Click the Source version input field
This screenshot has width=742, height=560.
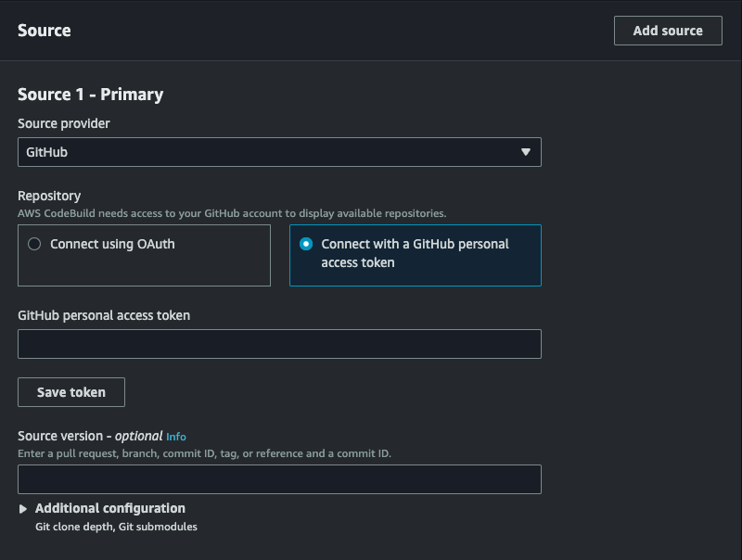pyautogui.click(x=279, y=479)
